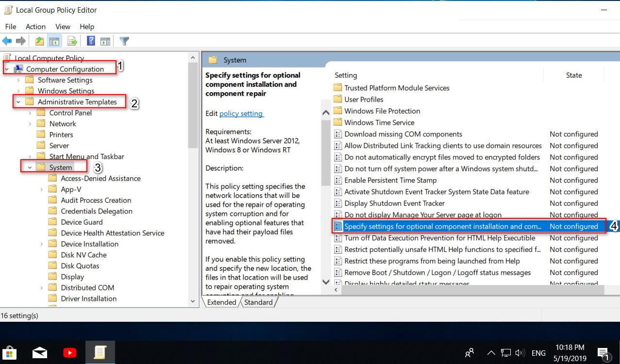Click the Back arrow toolbar icon

[7, 41]
